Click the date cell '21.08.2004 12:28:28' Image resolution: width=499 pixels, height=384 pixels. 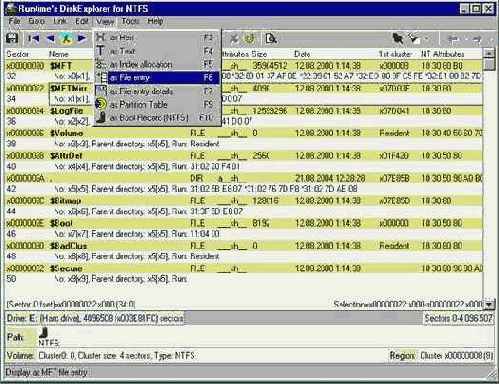click(x=330, y=178)
